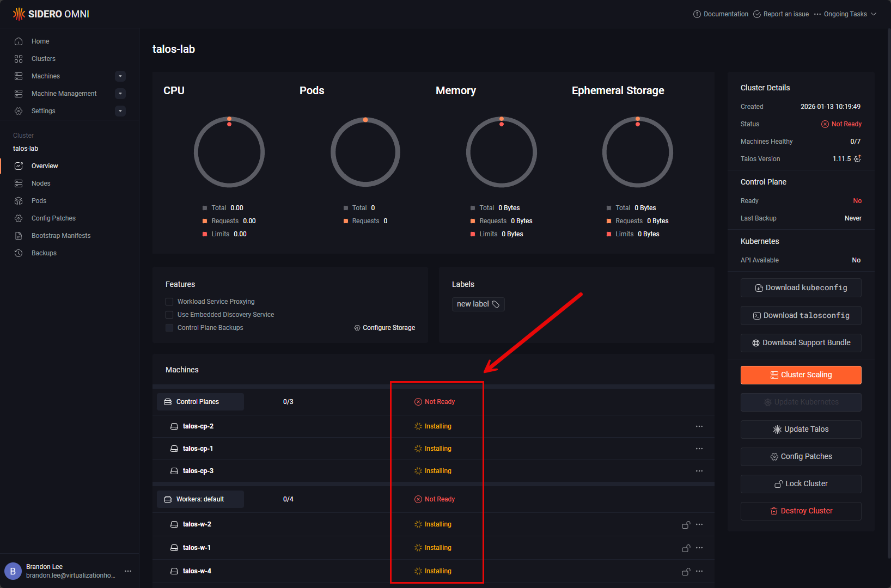
Task: Click Download Support Bundle
Action: (x=801, y=343)
